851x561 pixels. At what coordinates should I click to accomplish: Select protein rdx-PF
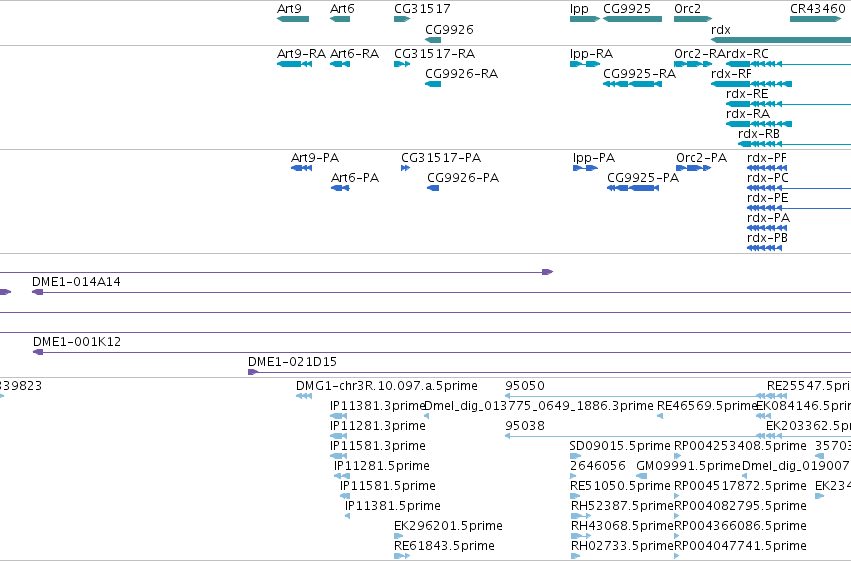click(767, 168)
